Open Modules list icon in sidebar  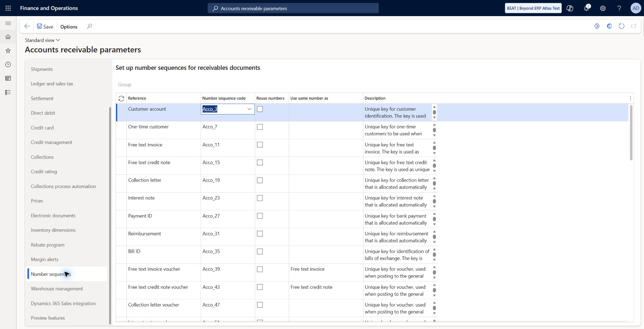point(8,92)
